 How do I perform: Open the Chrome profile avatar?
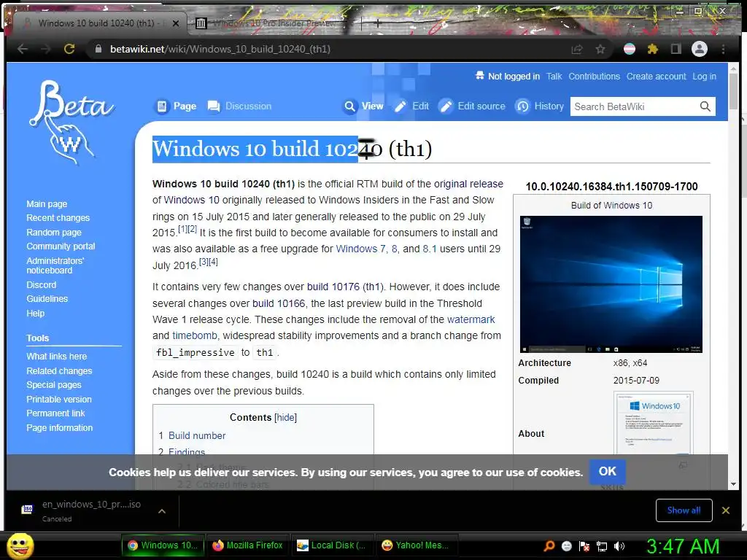click(700, 49)
